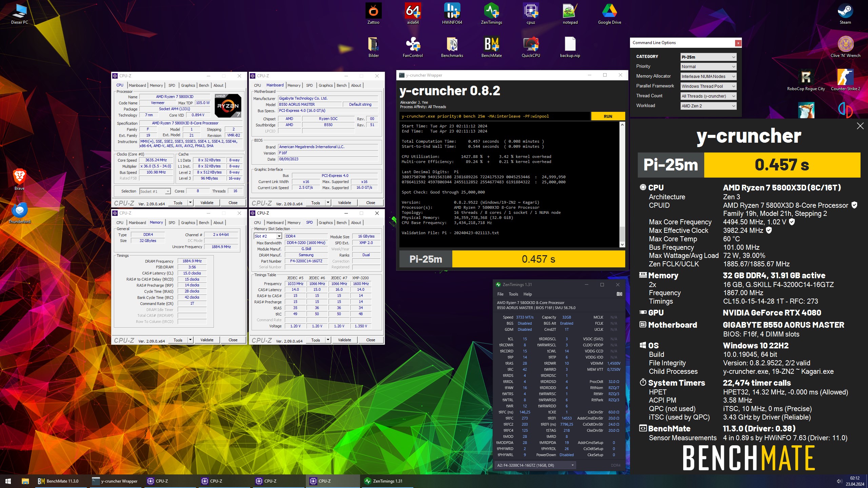Open the CATEGORY dropdown showing Pi-25m
868x488 pixels.
point(708,57)
